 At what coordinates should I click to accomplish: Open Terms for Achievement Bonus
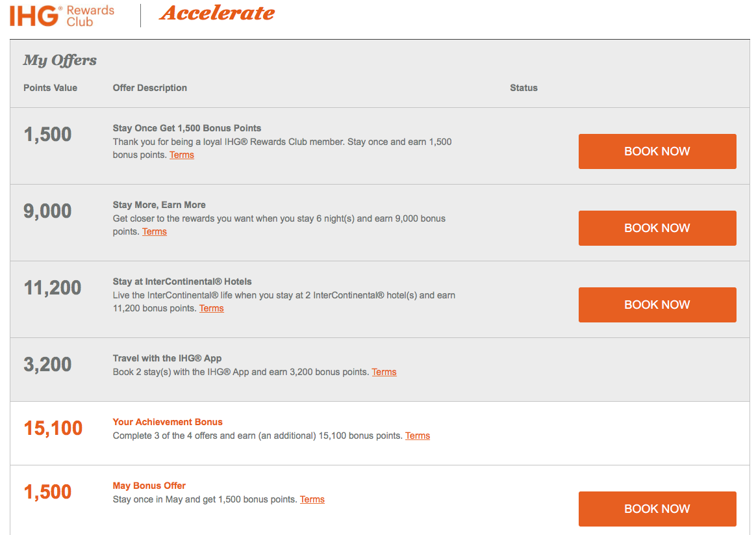pyautogui.click(x=418, y=436)
